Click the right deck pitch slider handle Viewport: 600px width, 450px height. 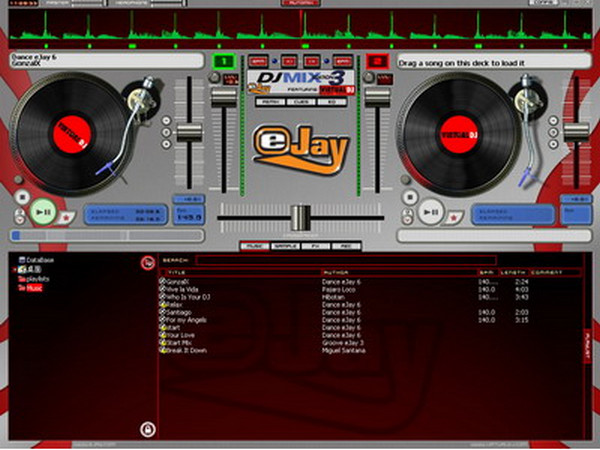click(576, 133)
